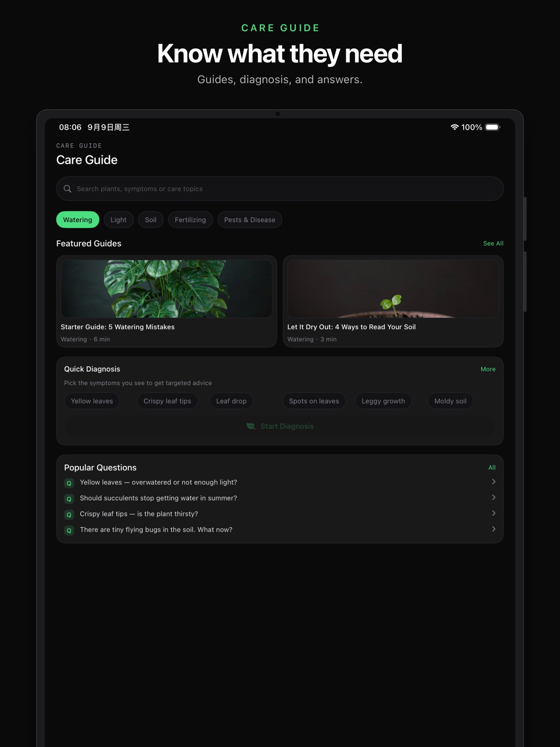Open 'There are tiny flying bugs in the soil' question

[x=156, y=530]
